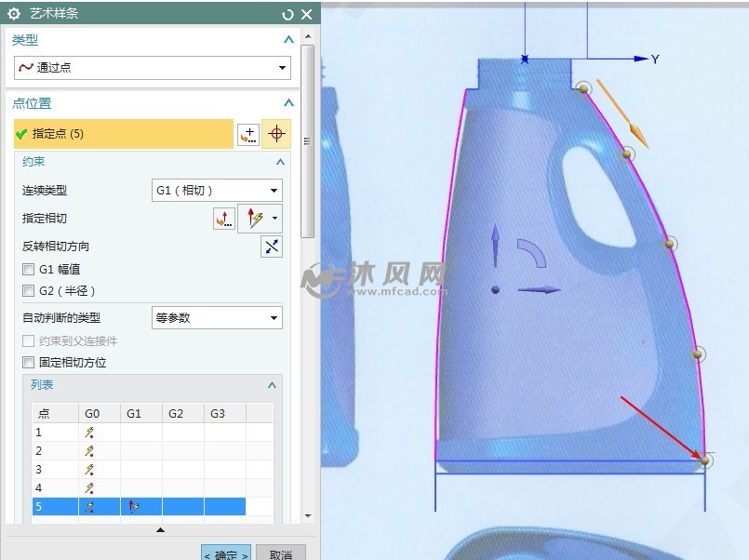Collapse the 约束 section

pos(280,162)
